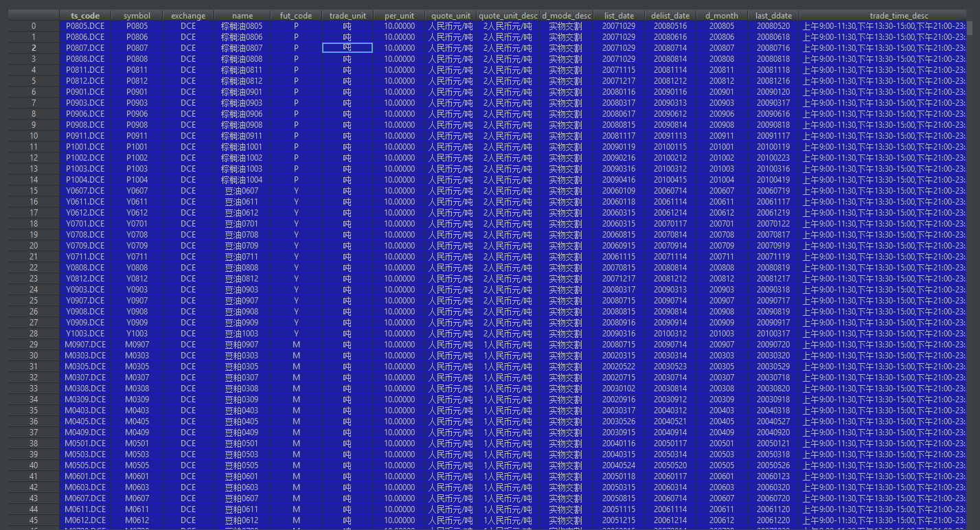Click row index 10
Image resolution: width=980 pixels, height=530 pixels.
point(34,136)
